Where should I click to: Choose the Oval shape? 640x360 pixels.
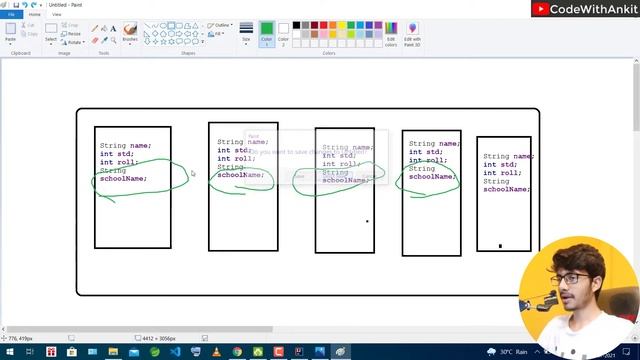[163, 26]
